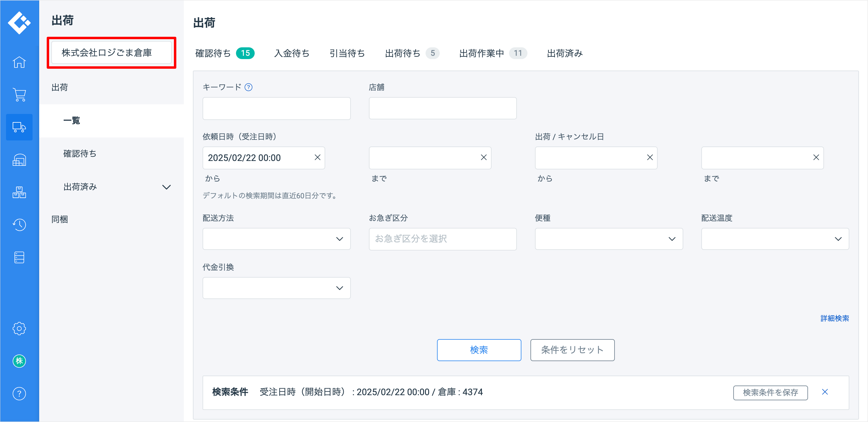Click the 検索条件を保存 button
Viewport: 868px width, 422px height.
[770, 392]
